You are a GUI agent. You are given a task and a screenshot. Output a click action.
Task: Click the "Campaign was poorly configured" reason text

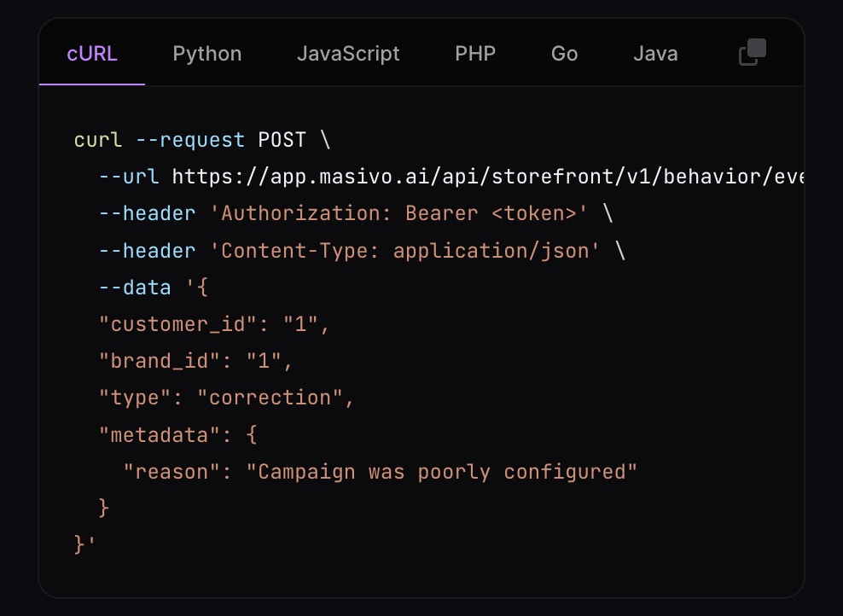click(x=441, y=472)
